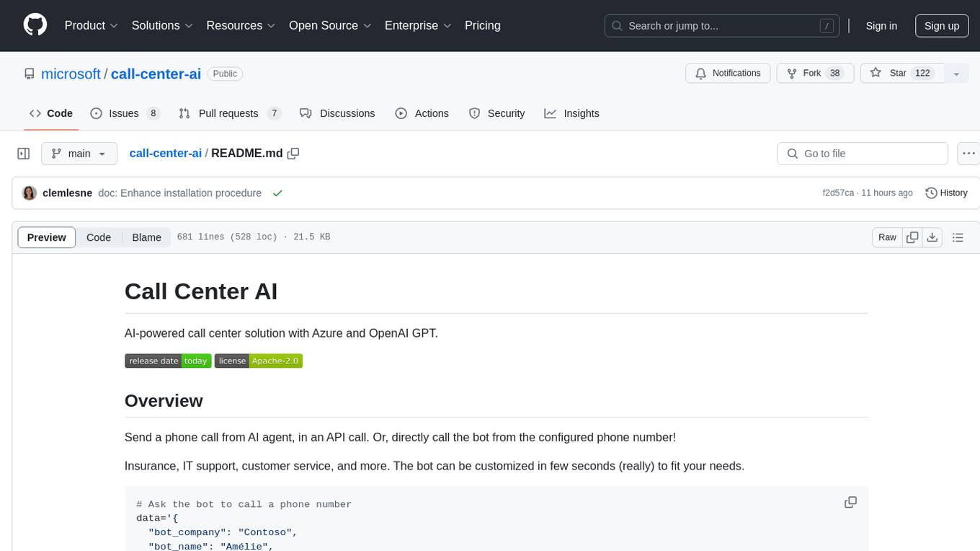The image size is (980, 551).
Task: Go to call-center-ai breadcrumb folder
Action: (x=166, y=154)
